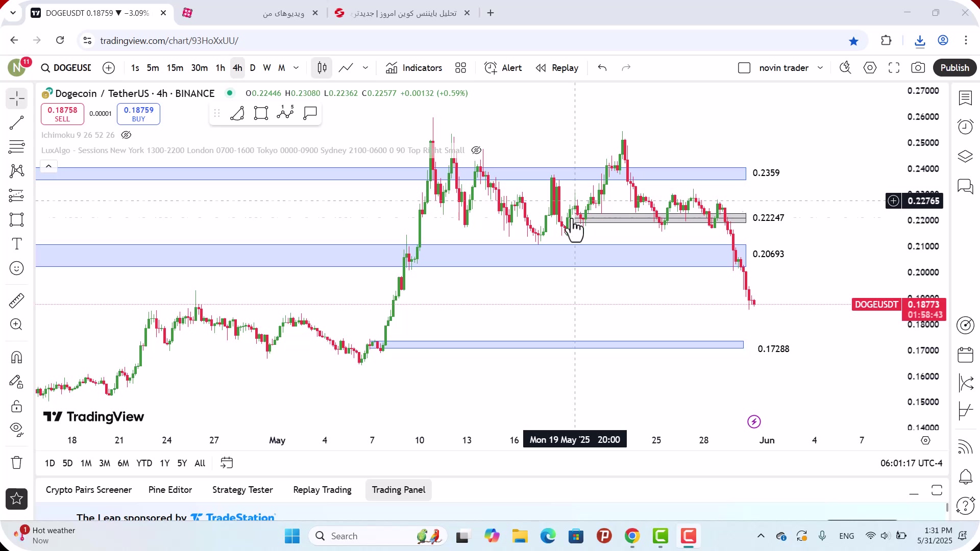Open the chats panel icon
Screen dimensions: 980x551
(965, 186)
